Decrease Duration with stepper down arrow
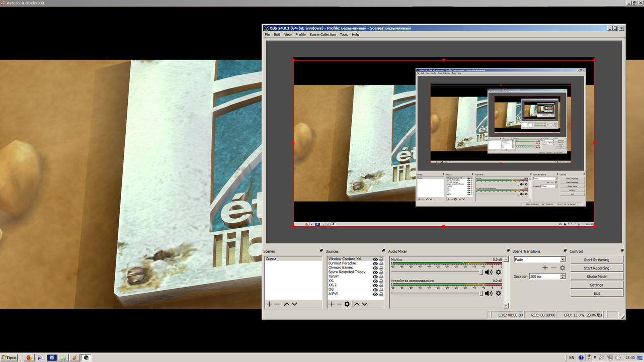 click(562, 278)
